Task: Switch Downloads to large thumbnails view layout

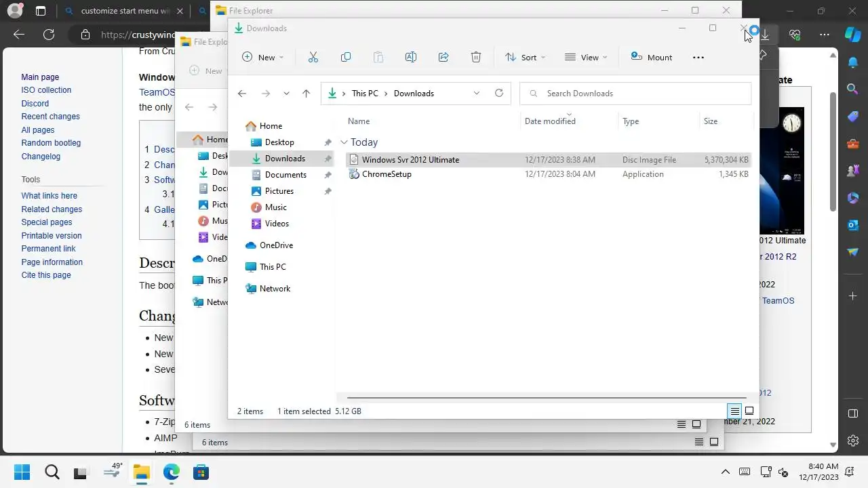Action: [x=749, y=411]
